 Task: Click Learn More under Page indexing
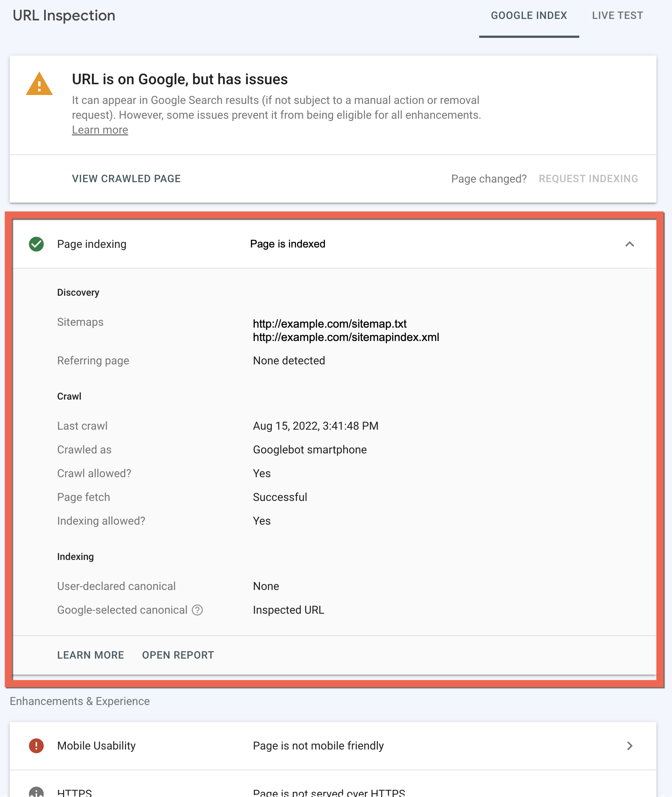tap(90, 655)
